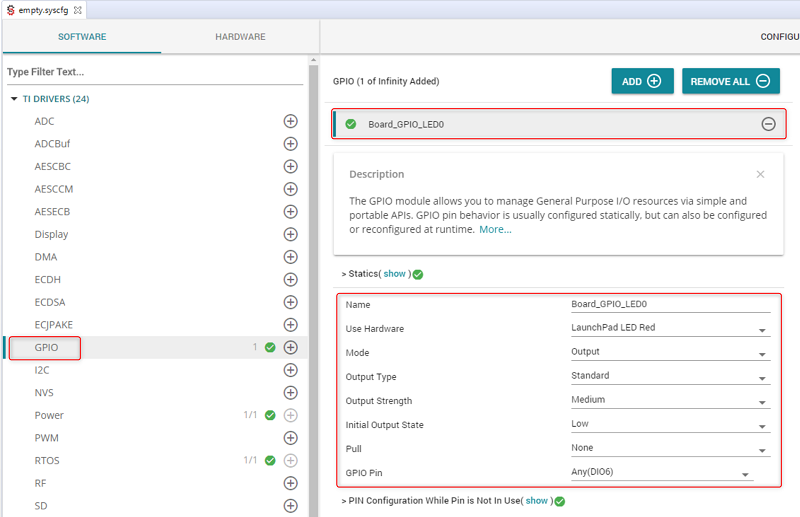Add a PWM driver instance

point(291,438)
